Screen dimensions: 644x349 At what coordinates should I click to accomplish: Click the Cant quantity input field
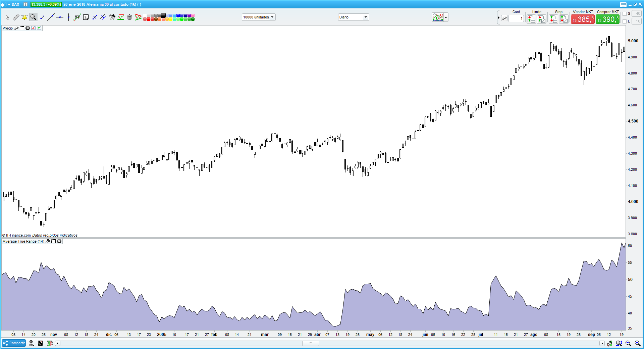click(516, 19)
